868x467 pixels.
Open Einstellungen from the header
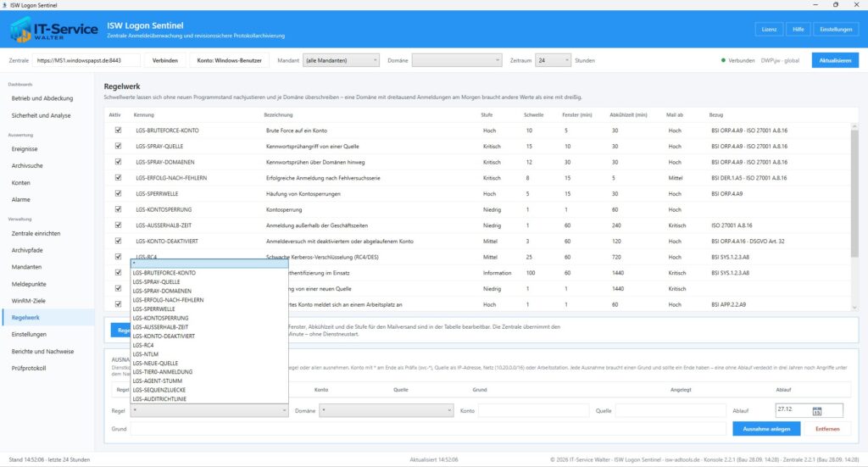[836, 30]
